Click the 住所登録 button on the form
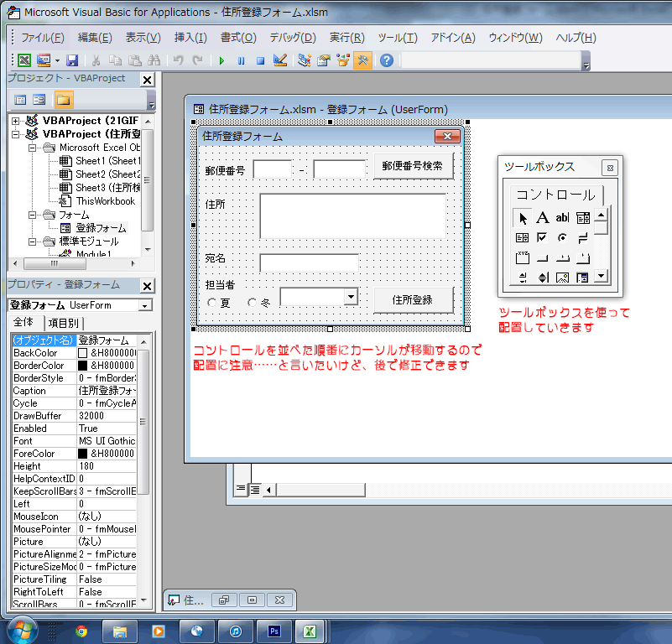 [412, 300]
